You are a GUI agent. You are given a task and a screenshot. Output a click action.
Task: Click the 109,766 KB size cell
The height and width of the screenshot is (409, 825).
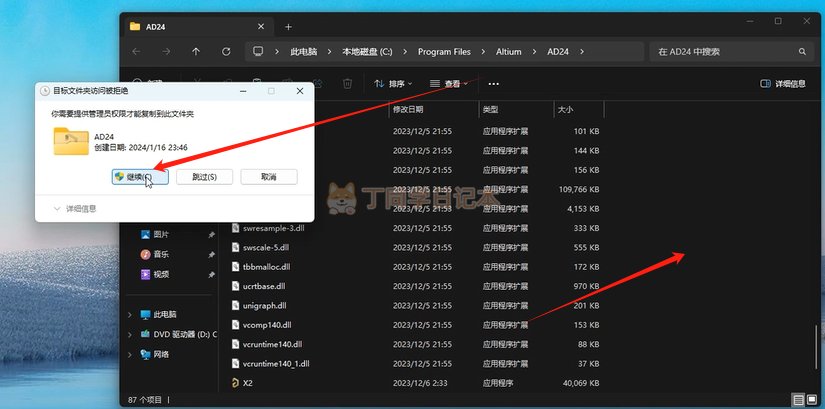[x=579, y=189]
